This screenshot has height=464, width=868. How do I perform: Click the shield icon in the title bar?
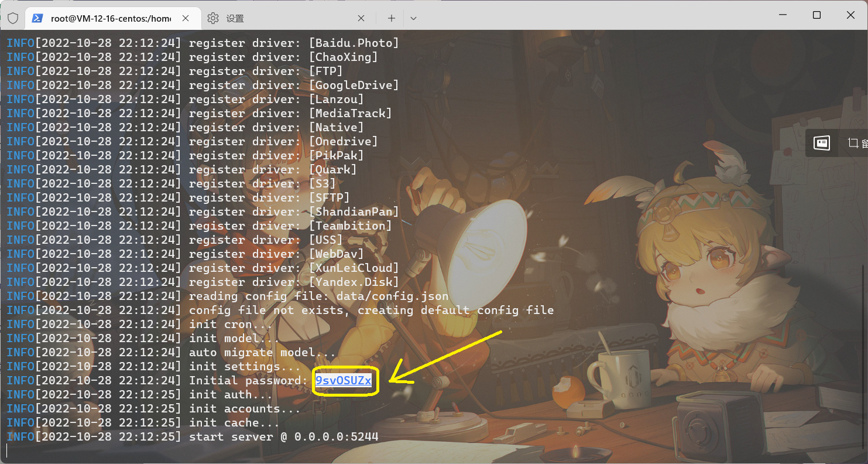(12, 18)
